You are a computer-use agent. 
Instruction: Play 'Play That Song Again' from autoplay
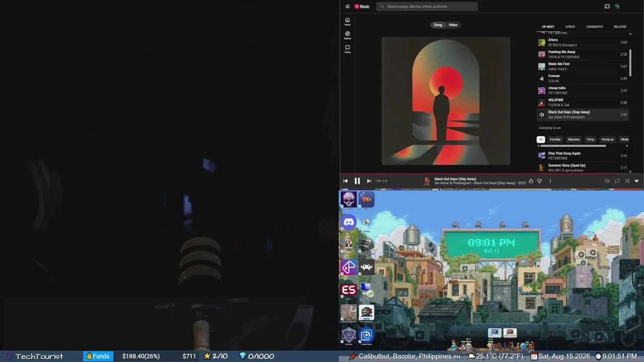pos(583,156)
